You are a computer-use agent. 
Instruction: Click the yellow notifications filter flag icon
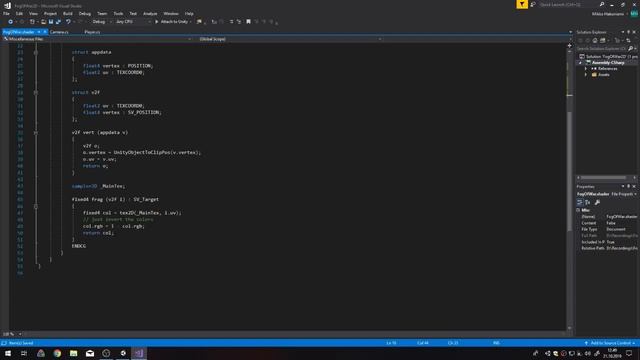tap(522, 4)
